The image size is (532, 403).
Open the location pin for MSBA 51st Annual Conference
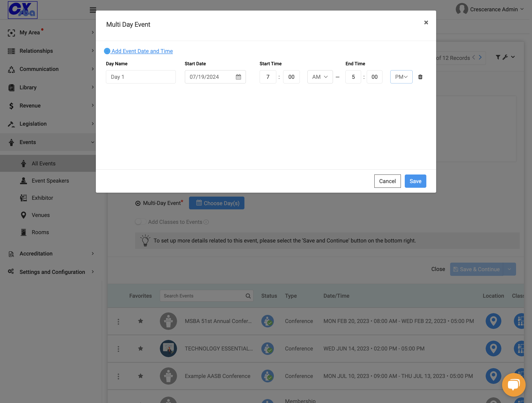coord(493,321)
